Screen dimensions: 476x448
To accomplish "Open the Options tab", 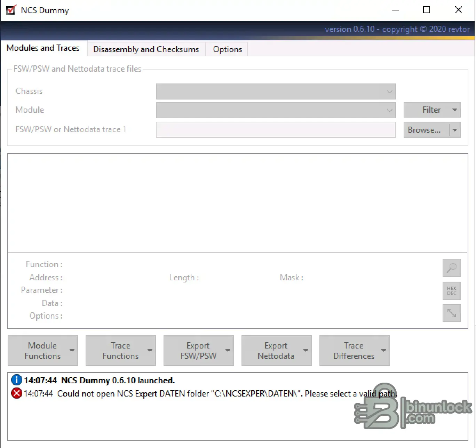I will coord(228,49).
